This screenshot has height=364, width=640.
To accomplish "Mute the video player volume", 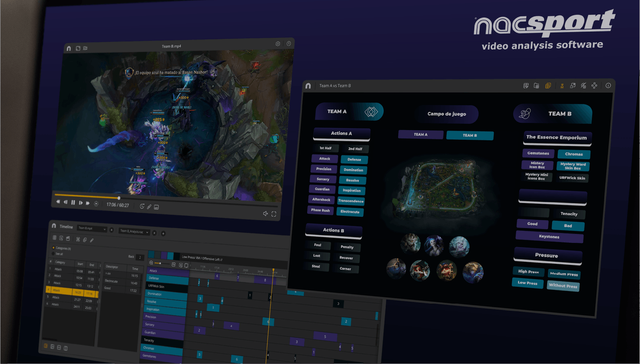I will coord(265,214).
